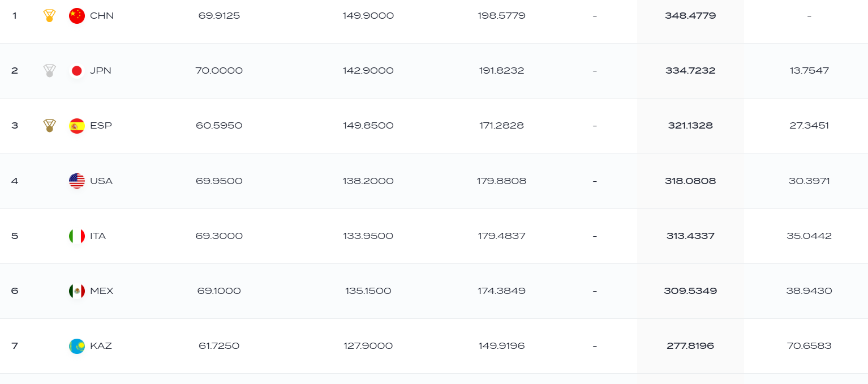Image resolution: width=868 pixels, height=384 pixels.
Task: Click the USA flag icon
Action: tap(77, 181)
